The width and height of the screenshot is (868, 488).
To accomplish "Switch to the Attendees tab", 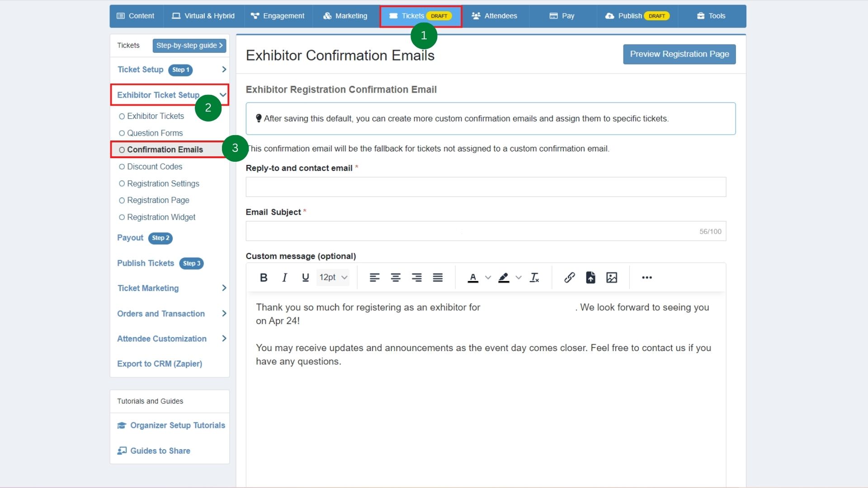I will click(495, 16).
